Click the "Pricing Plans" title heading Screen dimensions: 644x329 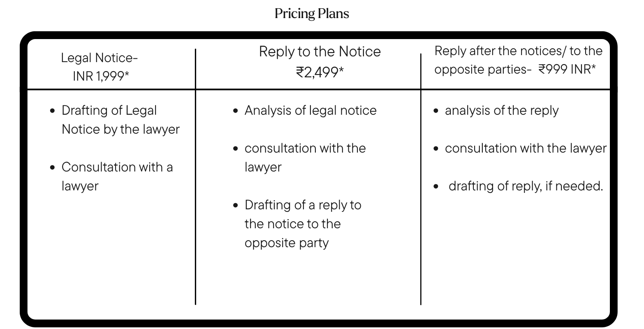[312, 14]
